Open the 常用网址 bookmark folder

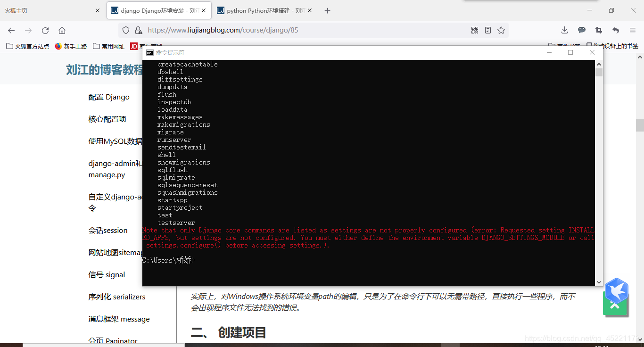109,46
